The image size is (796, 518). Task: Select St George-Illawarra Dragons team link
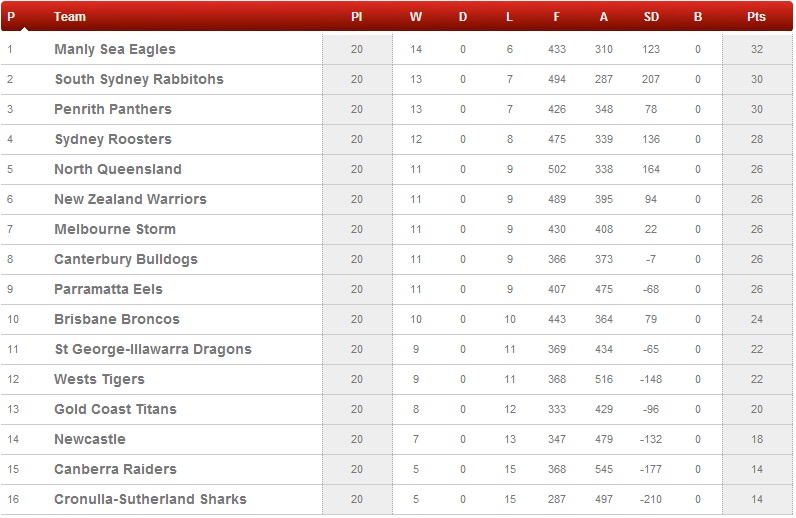click(153, 349)
